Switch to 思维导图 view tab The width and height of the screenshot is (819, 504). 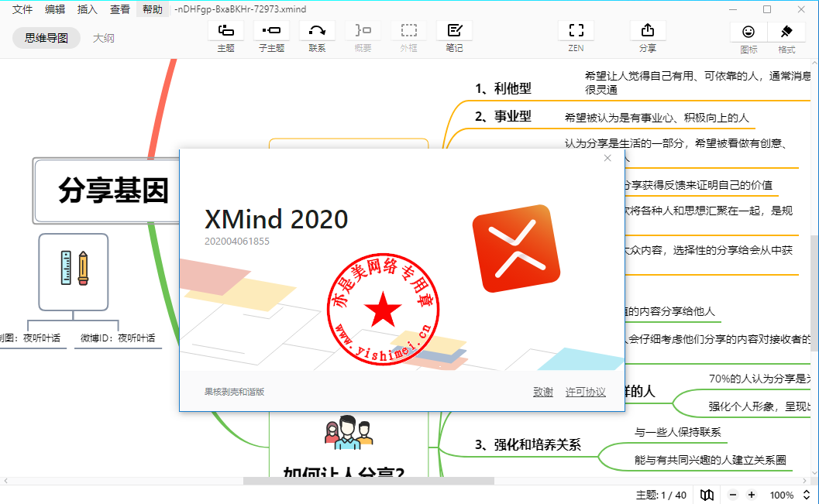[x=46, y=38]
